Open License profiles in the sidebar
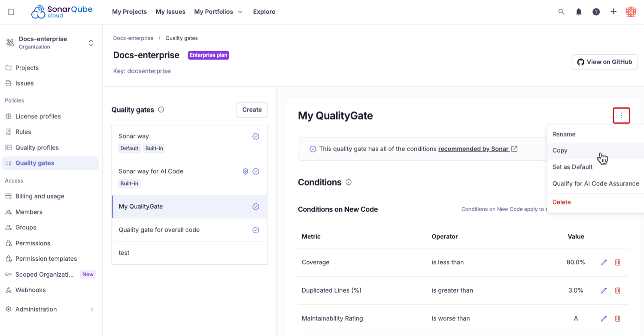Screen dimensions: 644x336 [51, 116]
